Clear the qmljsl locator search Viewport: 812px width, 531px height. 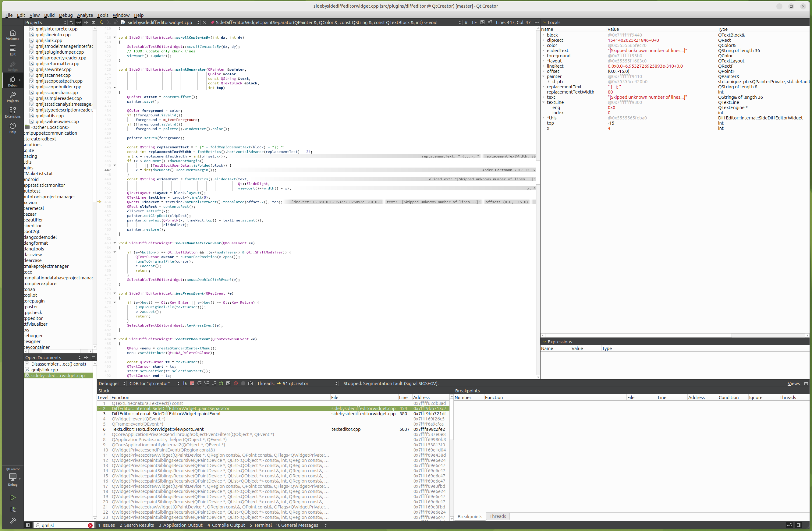[90, 526]
